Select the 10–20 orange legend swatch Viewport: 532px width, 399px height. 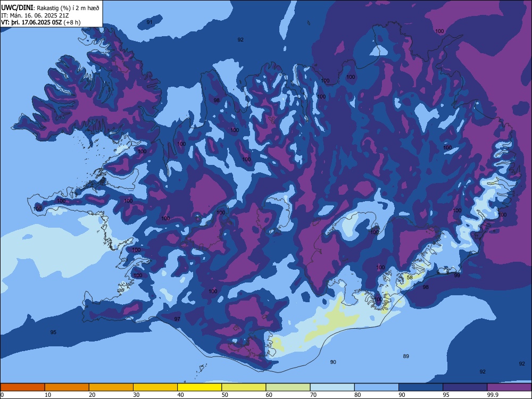[67, 387]
